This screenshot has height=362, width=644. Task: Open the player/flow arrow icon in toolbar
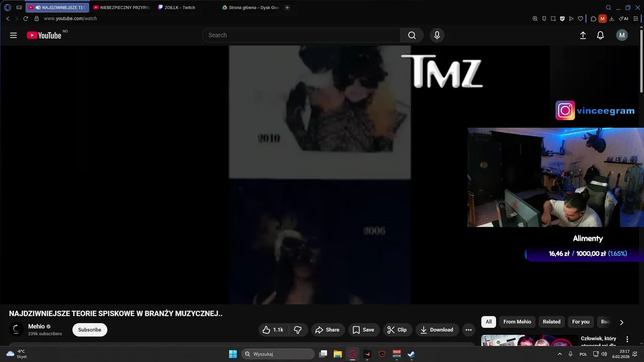point(571,19)
